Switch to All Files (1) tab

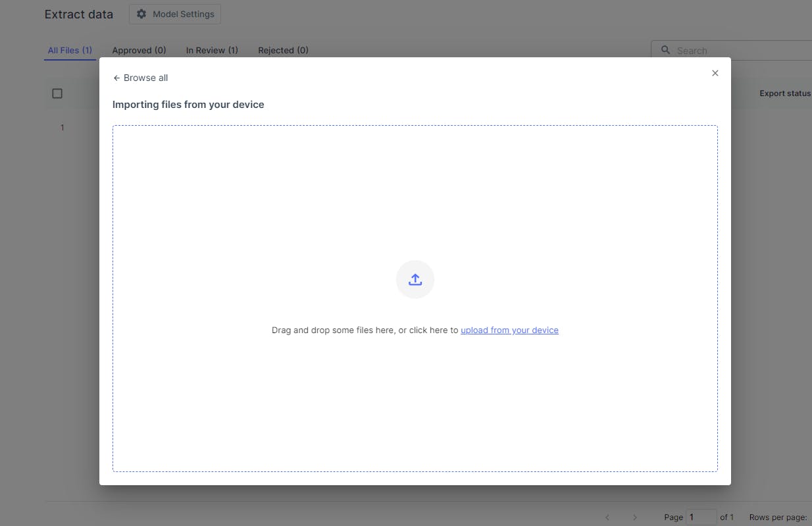pos(70,50)
